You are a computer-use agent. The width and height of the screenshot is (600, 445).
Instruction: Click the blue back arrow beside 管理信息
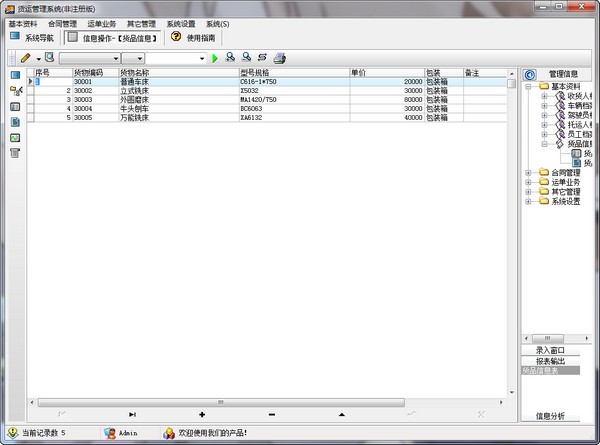pos(529,73)
